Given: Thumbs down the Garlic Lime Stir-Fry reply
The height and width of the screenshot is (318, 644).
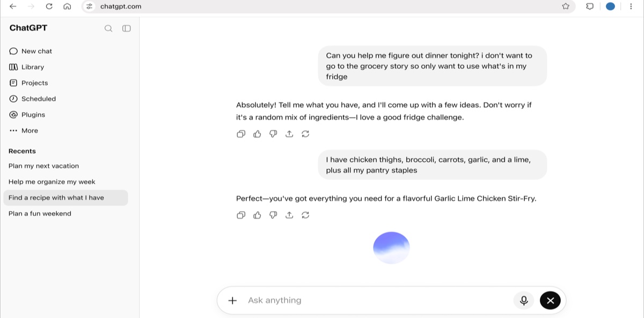Looking at the screenshot, I should coord(273,215).
